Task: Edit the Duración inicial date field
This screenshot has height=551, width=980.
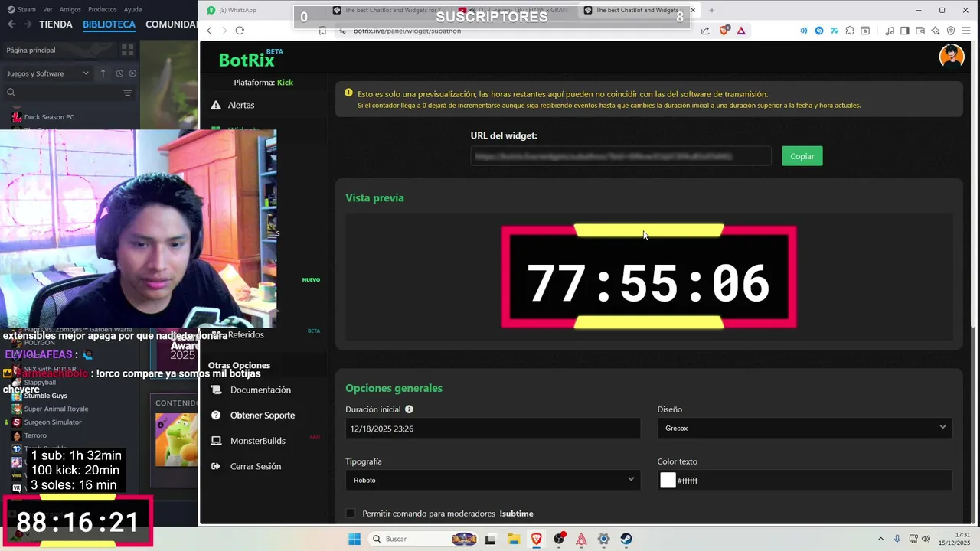Action: [x=492, y=429]
